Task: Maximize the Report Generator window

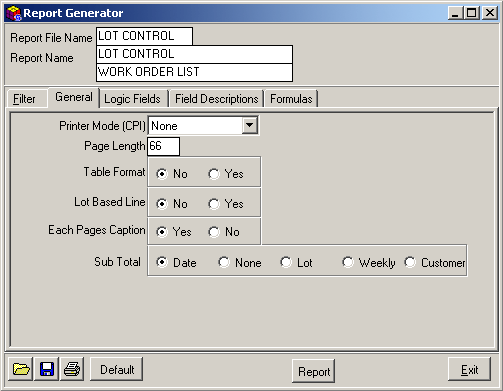Action: 472,13
